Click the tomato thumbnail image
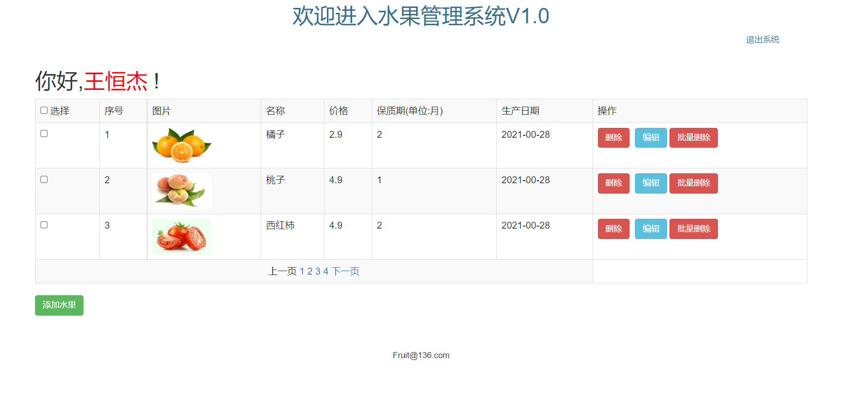868x399 pixels. coord(182,237)
